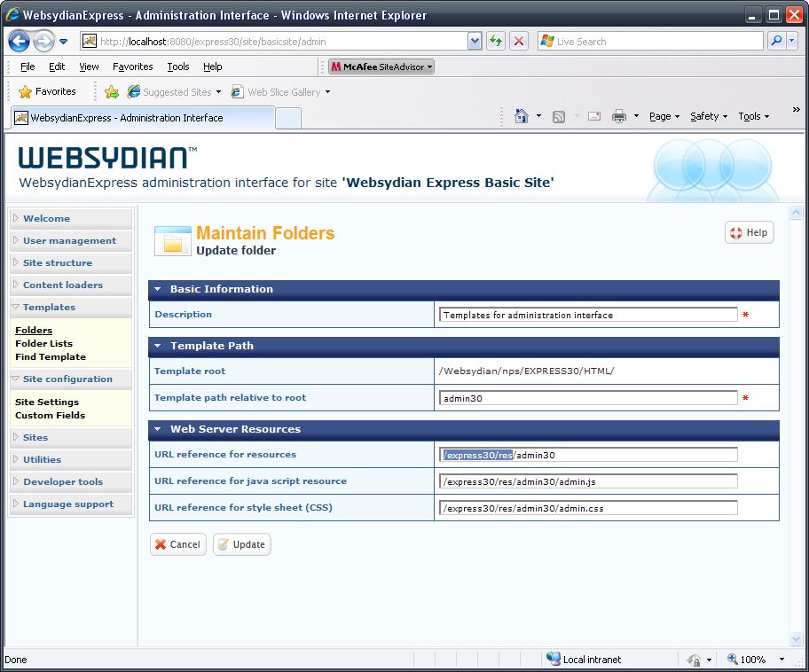This screenshot has height=672, width=809.
Task: Click the Description text field
Action: (x=588, y=315)
